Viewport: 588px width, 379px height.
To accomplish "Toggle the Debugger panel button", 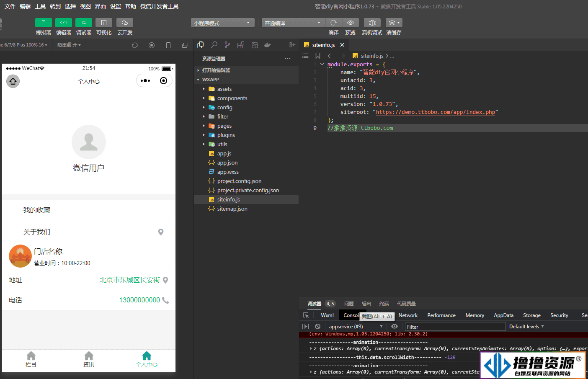I will 84,23.
